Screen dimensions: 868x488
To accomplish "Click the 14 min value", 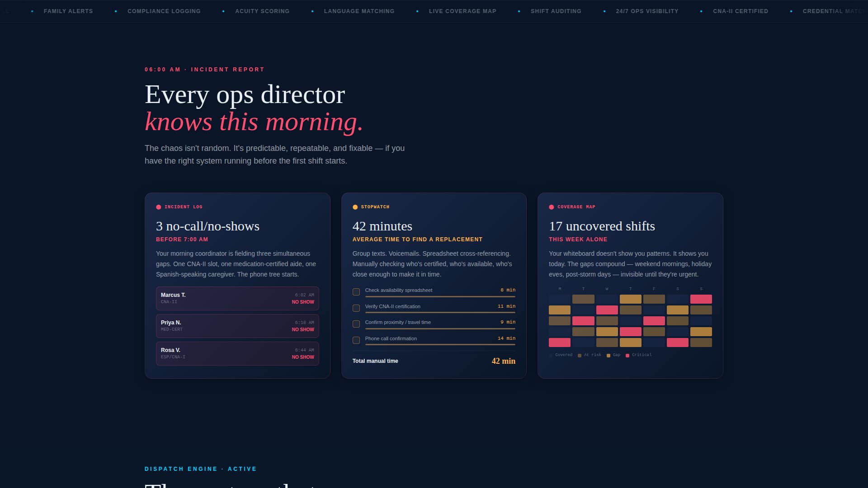I will 506,338.
